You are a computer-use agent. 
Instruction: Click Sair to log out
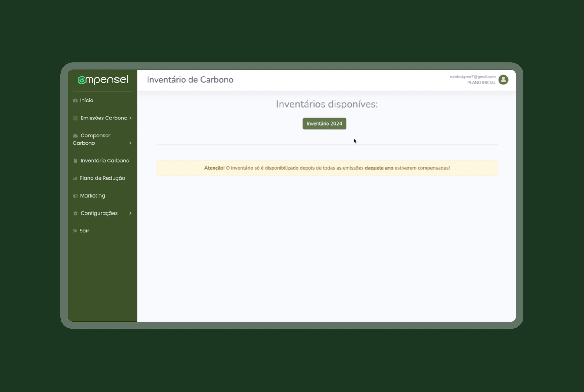click(x=84, y=231)
